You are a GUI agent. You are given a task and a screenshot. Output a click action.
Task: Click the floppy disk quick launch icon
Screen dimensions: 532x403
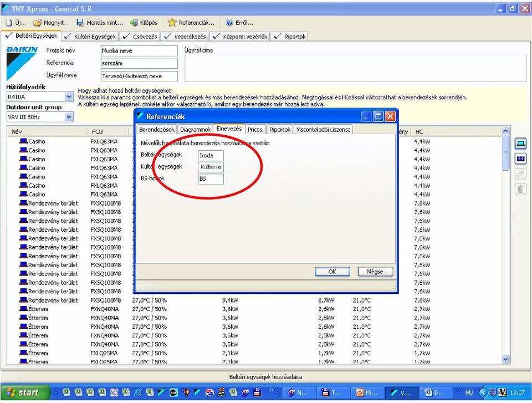coord(257,392)
